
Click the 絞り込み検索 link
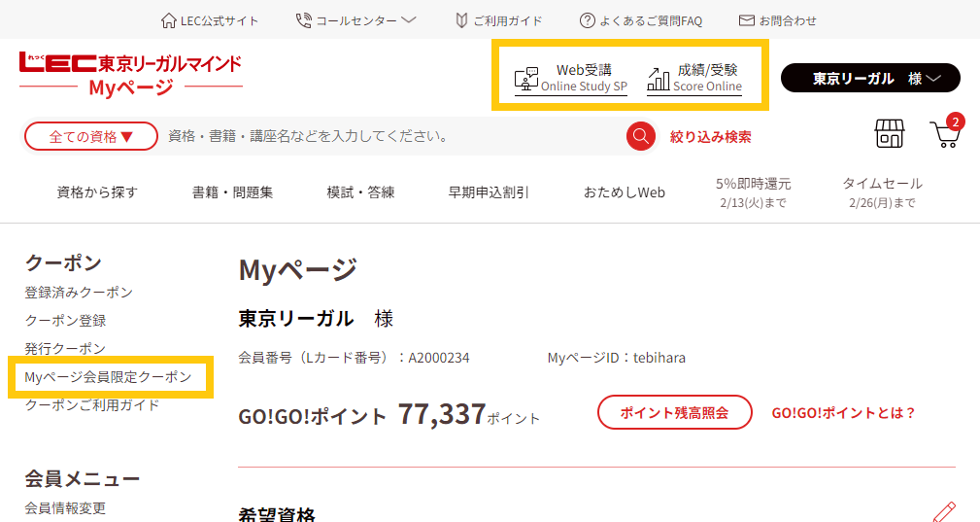click(x=711, y=136)
